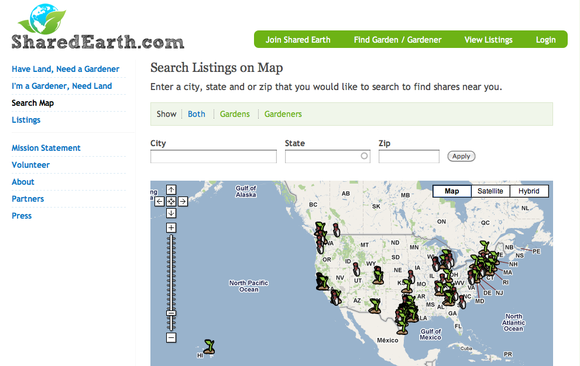Open View Listings in green navbar
This screenshot has height=366, width=580.
(x=488, y=40)
